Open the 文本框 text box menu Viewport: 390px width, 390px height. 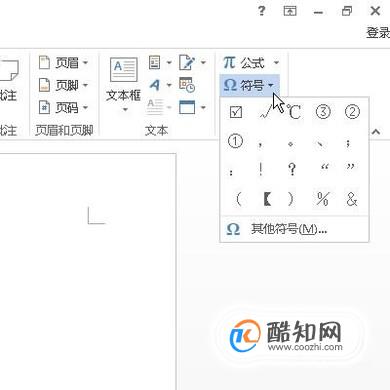pyautogui.click(x=124, y=84)
